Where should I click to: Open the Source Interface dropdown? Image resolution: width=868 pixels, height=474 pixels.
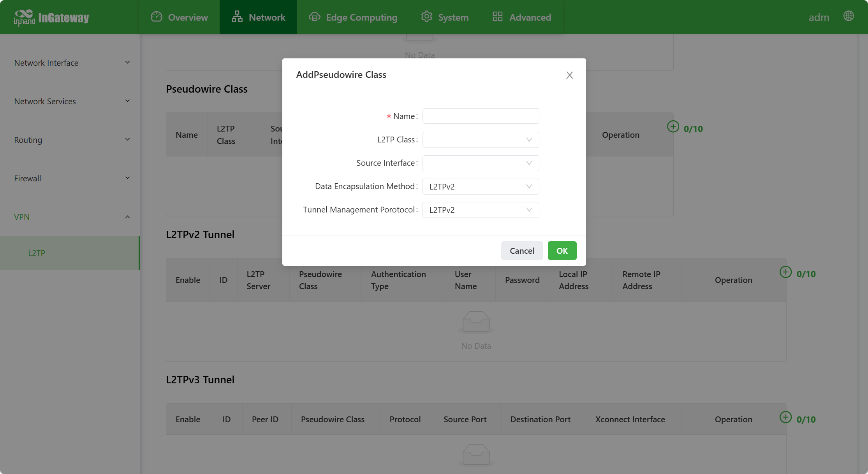click(x=481, y=163)
